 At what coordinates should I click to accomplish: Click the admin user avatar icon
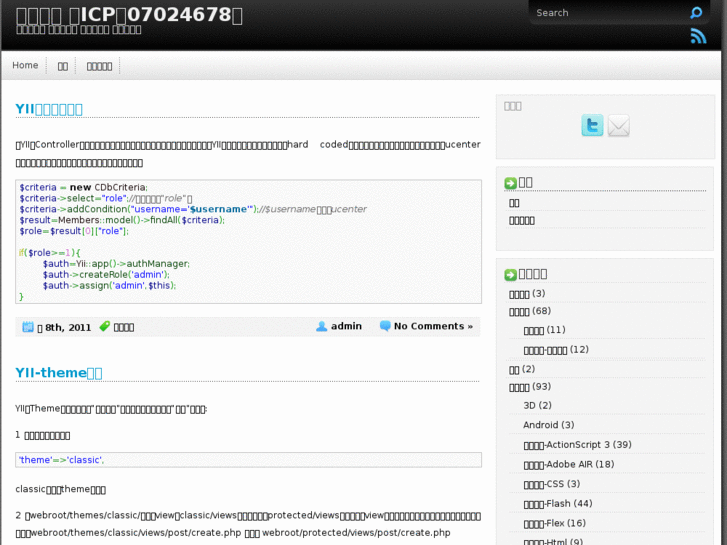321,327
